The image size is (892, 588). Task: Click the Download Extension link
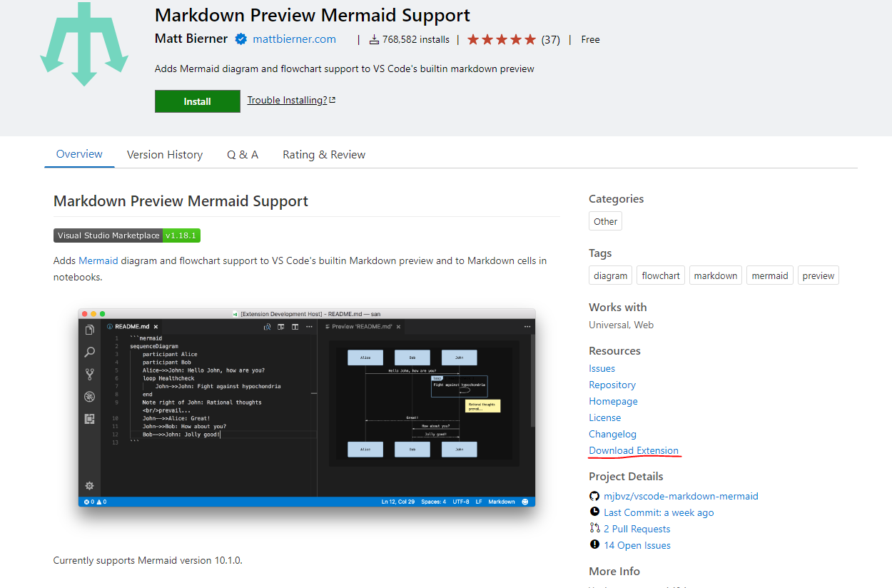point(634,450)
